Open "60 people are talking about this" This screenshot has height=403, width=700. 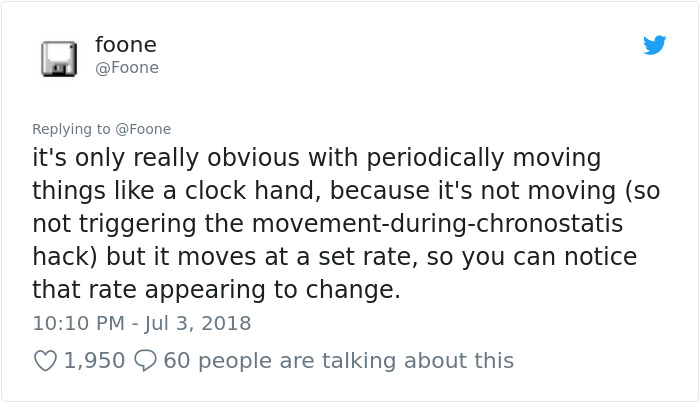point(338,361)
